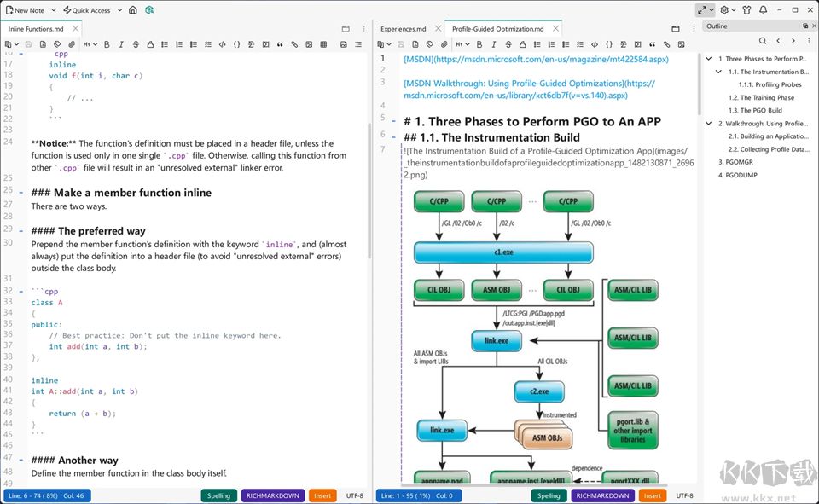The width and height of the screenshot is (819, 504).
Task: Toggle Spelling check in the right editor status bar
Action: point(549,495)
